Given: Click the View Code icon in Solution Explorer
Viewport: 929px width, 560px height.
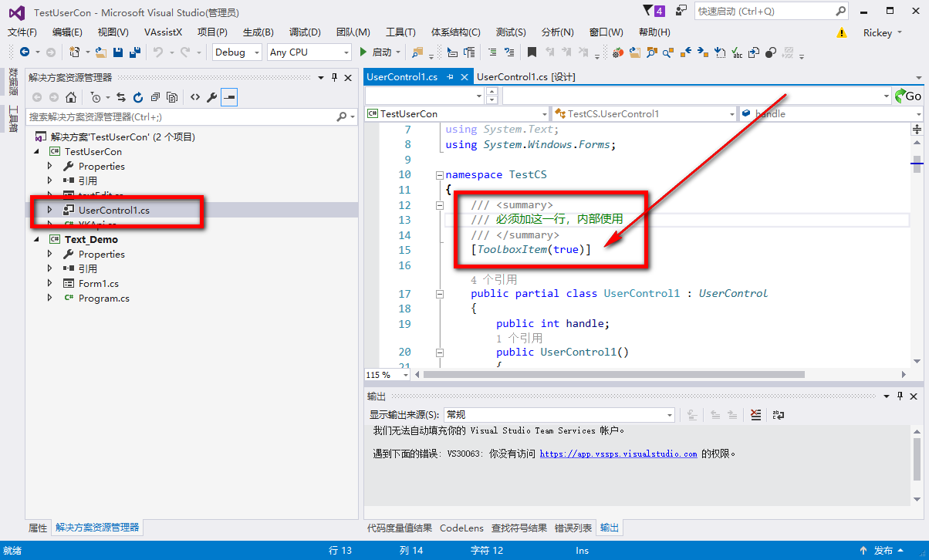Looking at the screenshot, I should (x=195, y=97).
